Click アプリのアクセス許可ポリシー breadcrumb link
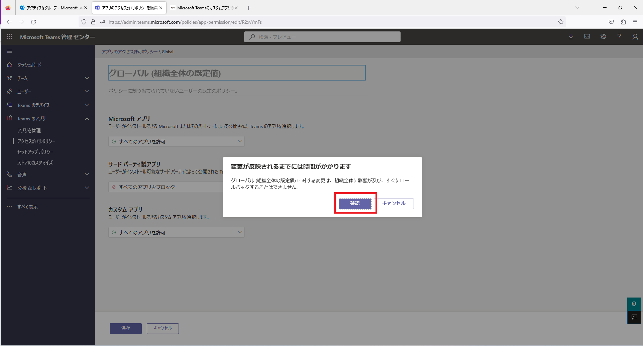Viewport: 644px width, 347px height. click(129, 51)
